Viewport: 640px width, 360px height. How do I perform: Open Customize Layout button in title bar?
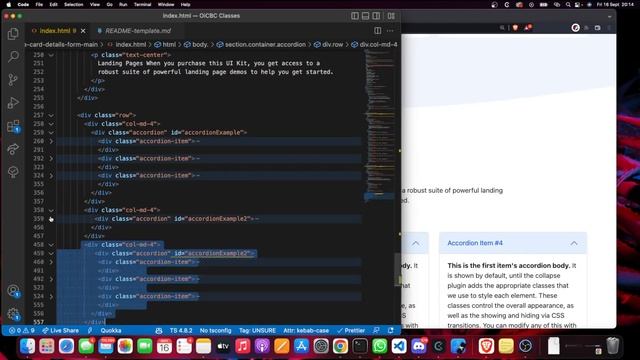pyautogui.click(x=391, y=16)
